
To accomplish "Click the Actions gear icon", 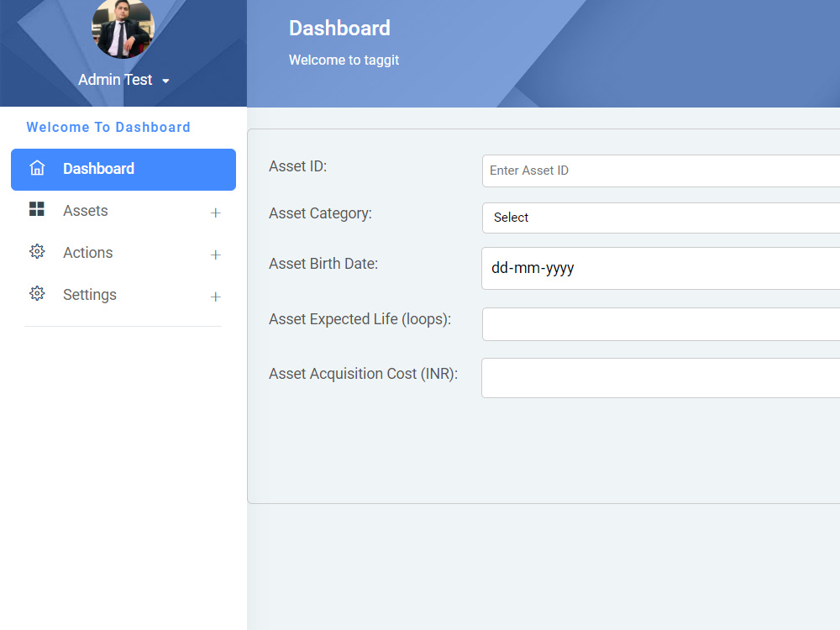I will pyautogui.click(x=37, y=251).
